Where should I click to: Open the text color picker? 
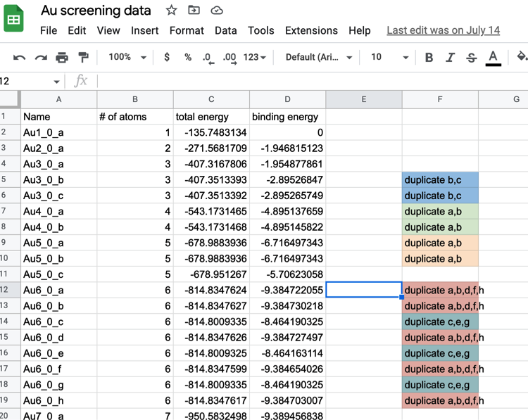click(x=494, y=57)
